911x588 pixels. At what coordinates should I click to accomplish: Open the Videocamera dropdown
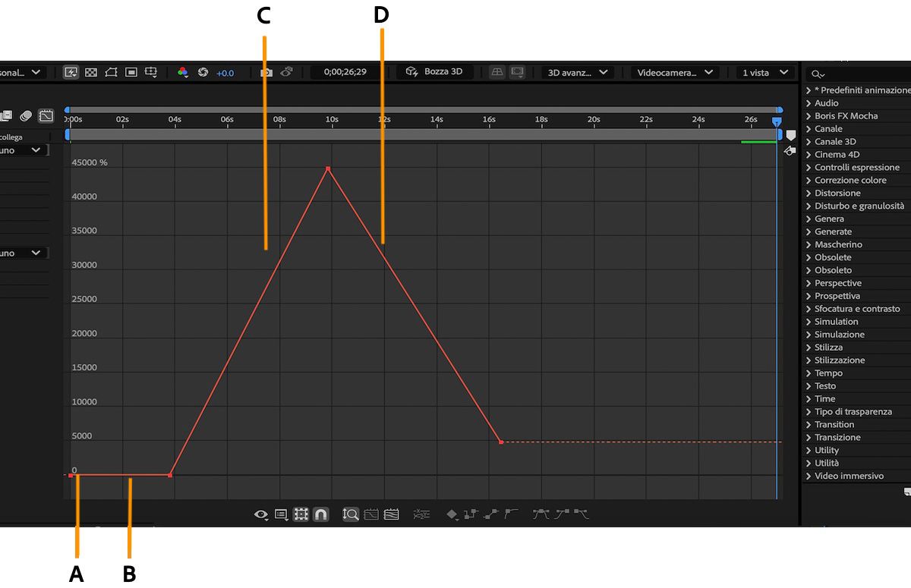click(673, 73)
